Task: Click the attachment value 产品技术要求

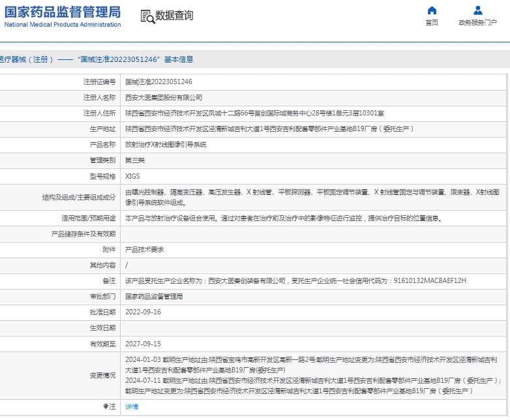Action: (x=144, y=250)
